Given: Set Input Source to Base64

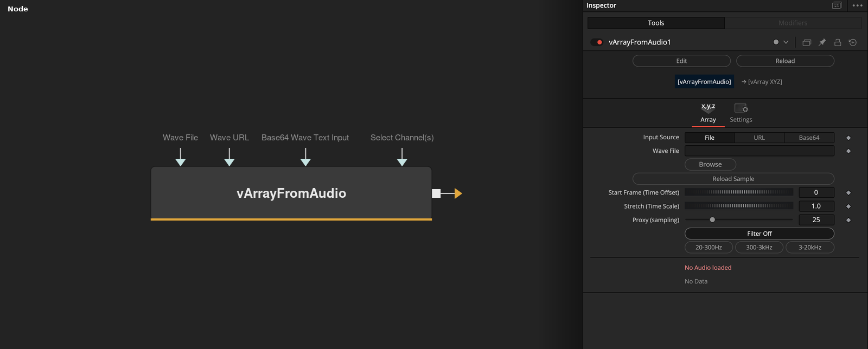Looking at the screenshot, I should (x=809, y=138).
